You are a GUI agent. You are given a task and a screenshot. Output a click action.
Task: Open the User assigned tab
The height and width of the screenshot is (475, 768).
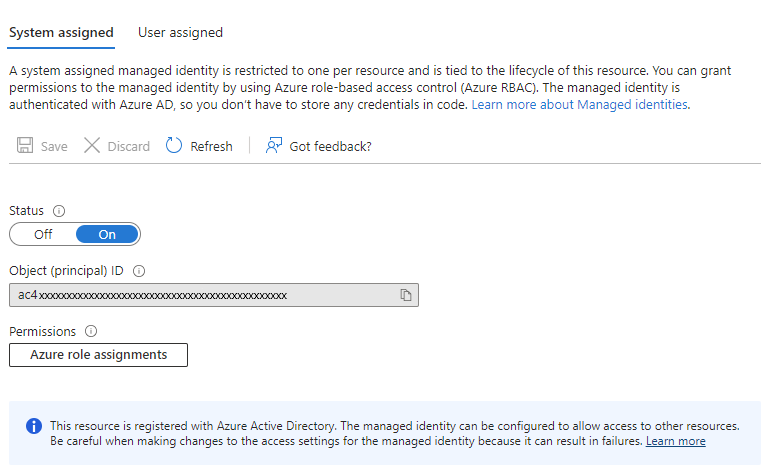(x=180, y=32)
